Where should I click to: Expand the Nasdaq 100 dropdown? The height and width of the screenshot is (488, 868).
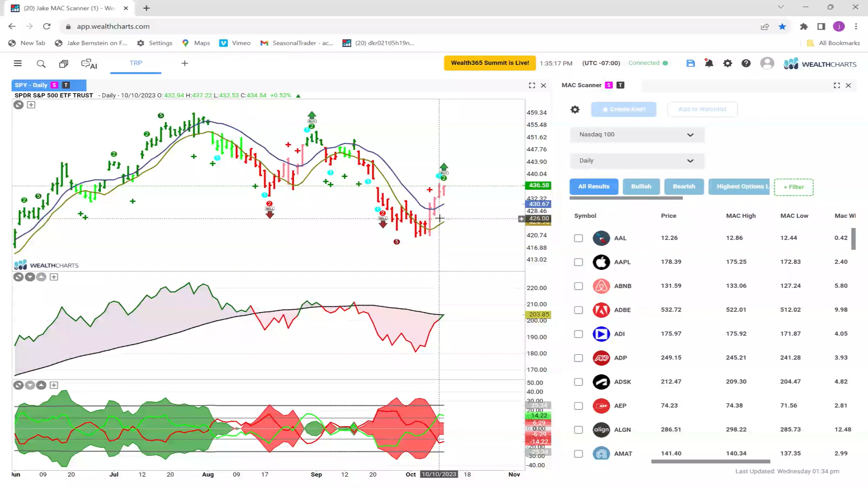click(x=637, y=135)
